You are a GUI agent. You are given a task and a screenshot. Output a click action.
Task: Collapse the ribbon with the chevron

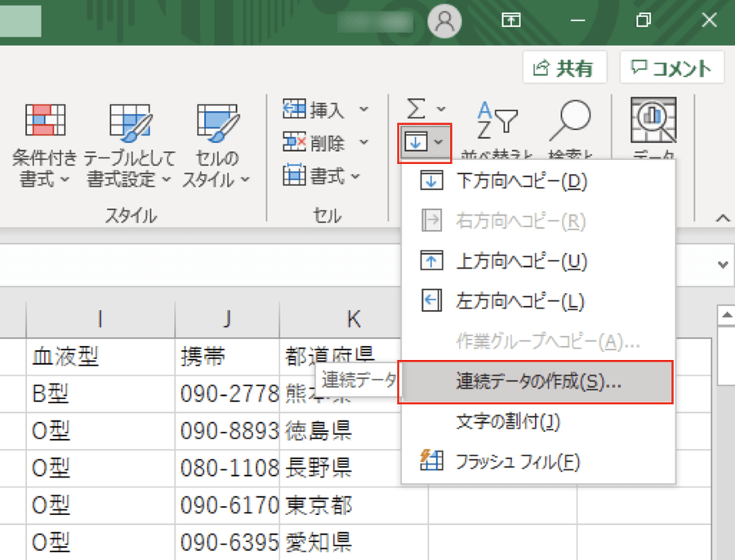pyautogui.click(x=722, y=218)
